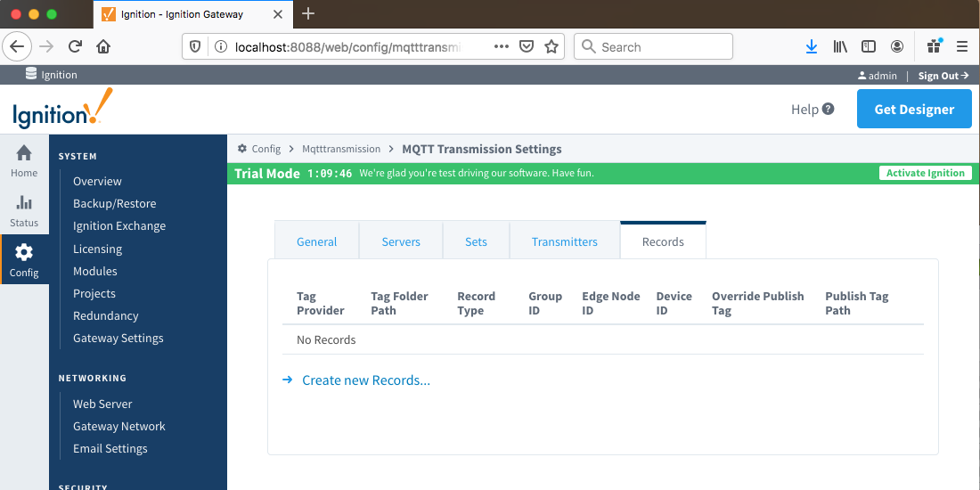Open the Firefox hamburger menu
This screenshot has height=490, width=980.
[962, 46]
